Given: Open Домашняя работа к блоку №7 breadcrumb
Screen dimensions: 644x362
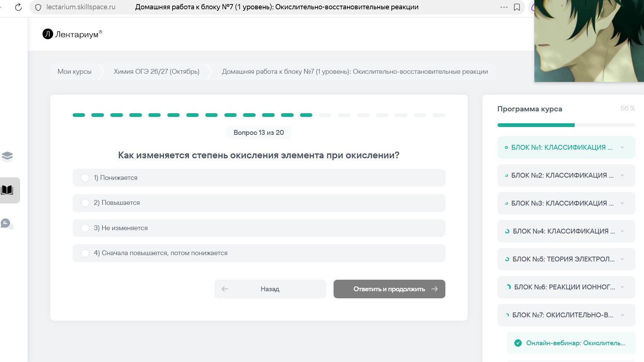Looking at the screenshot, I should point(355,72).
